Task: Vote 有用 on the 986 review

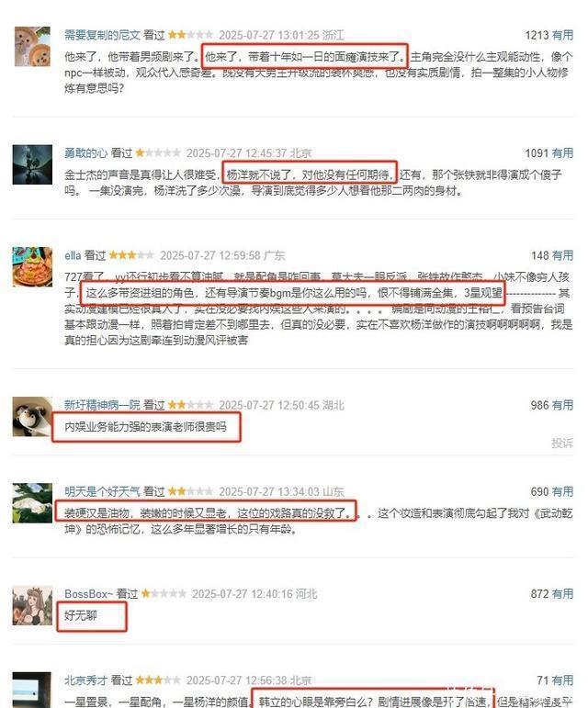Action: pos(562,405)
